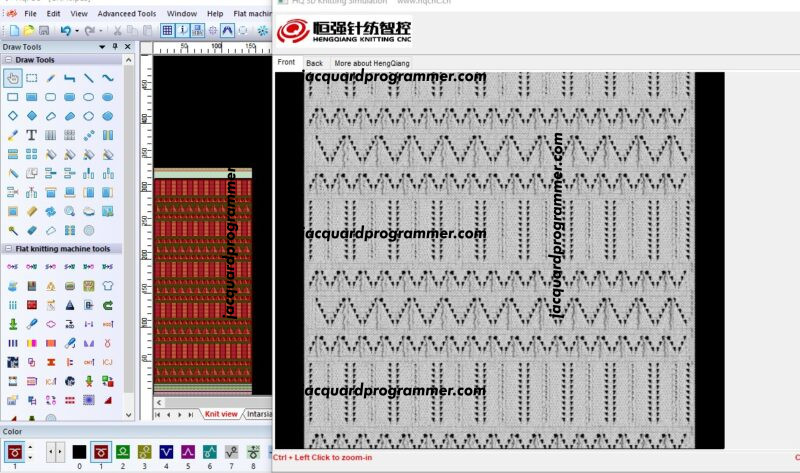The image size is (800, 473).
Task: Toggle the grid-with-ruler toolbar button
Action: click(197, 31)
